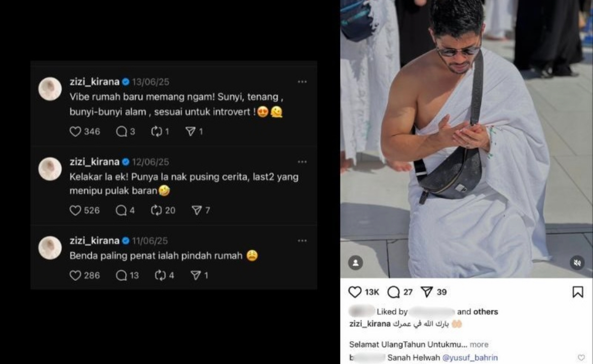Open more options on 12/06/25 post
Screen dimensions: 593x364
(302, 162)
